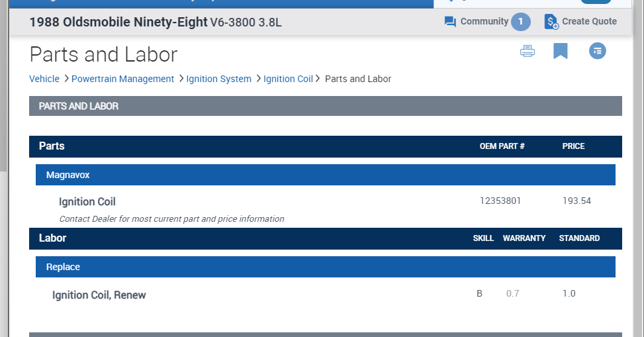Bookmark this Parts and Labor page
This screenshot has height=337, width=644.
[x=561, y=51]
